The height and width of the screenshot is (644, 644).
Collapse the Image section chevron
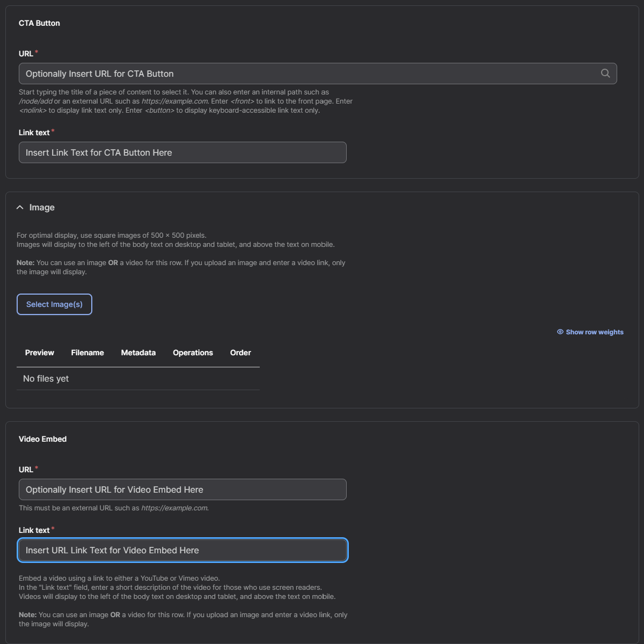click(20, 207)
